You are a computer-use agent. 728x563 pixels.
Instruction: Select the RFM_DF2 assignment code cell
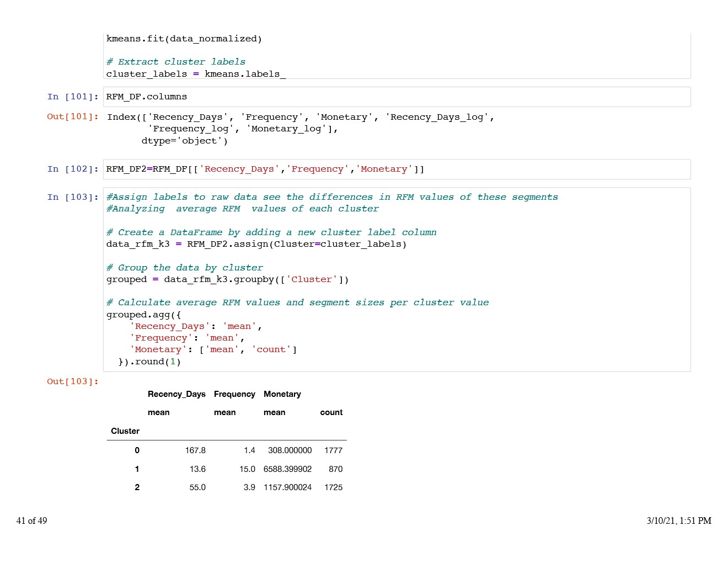click(397, 169)
